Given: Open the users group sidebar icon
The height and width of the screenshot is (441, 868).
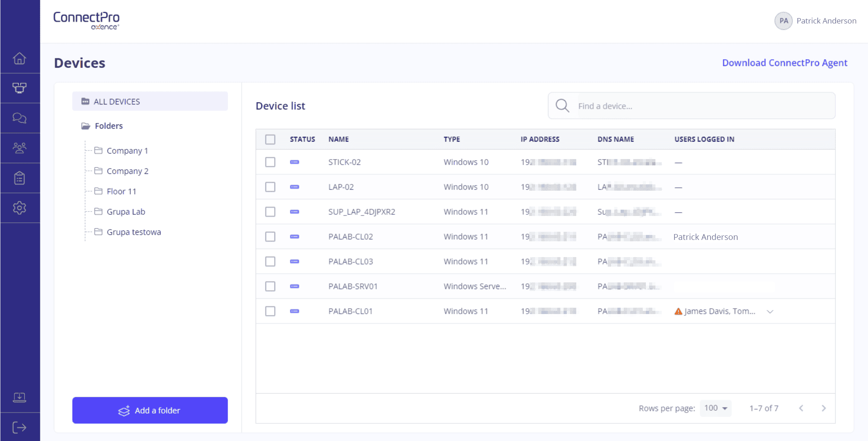Looking at the screenshot, I should (19, 148).
